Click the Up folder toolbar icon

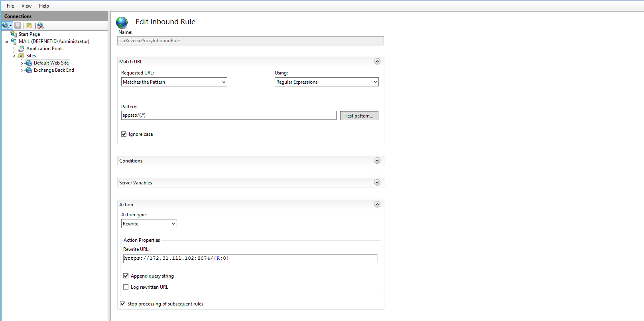click(x=29, y=25)
